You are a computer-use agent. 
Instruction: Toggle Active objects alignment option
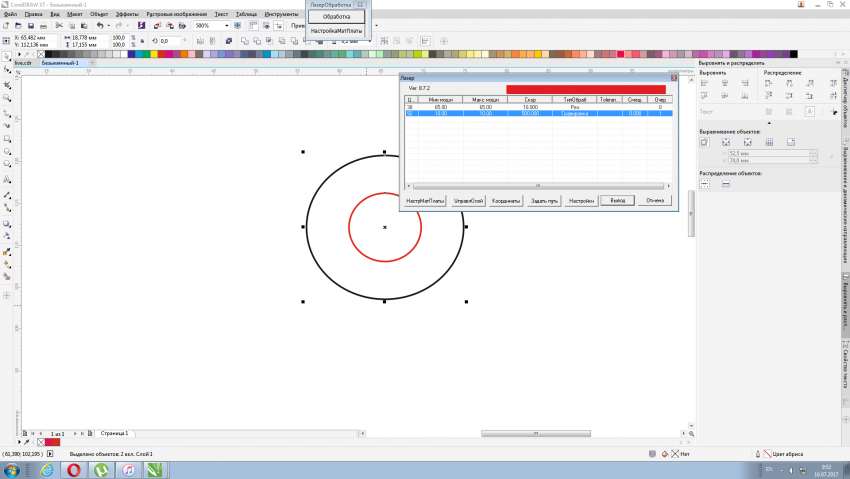coord(705,143)
